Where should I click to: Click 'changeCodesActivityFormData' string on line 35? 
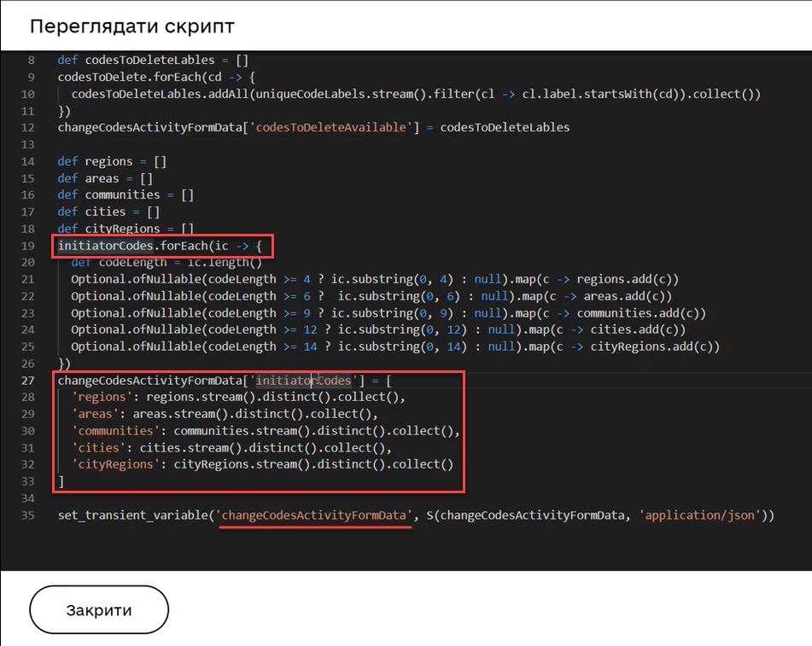tap(314, 515)
